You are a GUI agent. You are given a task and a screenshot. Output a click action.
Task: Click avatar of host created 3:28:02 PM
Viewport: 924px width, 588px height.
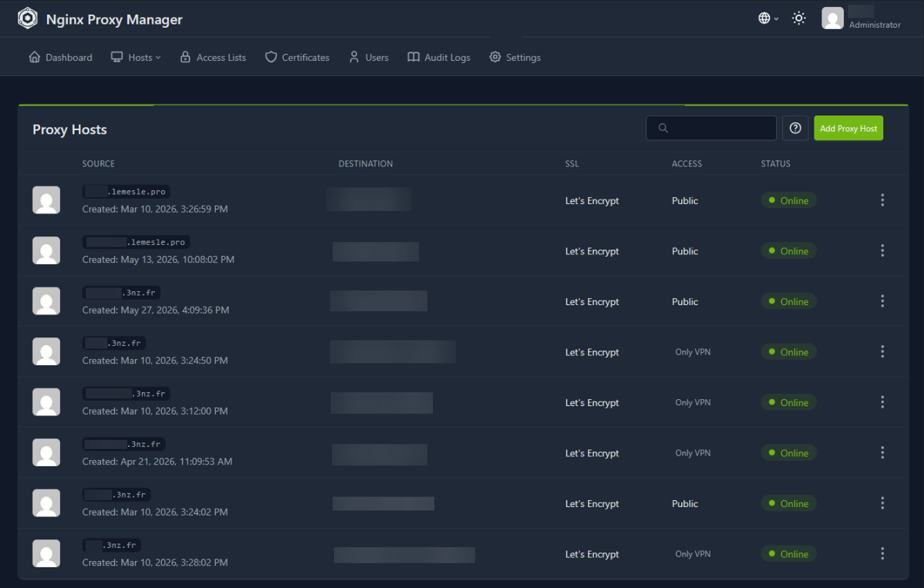46,553
